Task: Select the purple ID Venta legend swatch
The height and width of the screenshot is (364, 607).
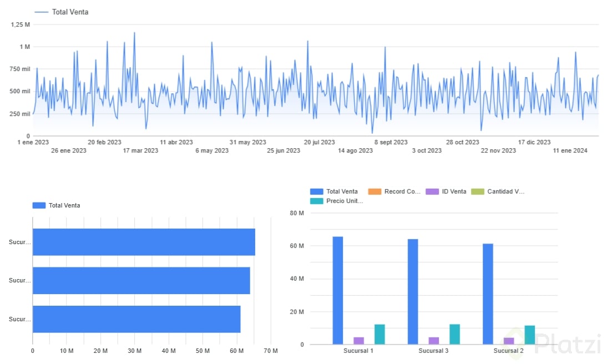Action: [x=432, y=191]
